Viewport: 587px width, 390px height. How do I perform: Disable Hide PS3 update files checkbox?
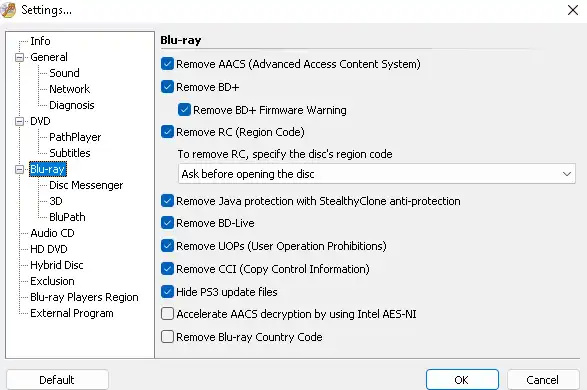[x=167, y=292]
